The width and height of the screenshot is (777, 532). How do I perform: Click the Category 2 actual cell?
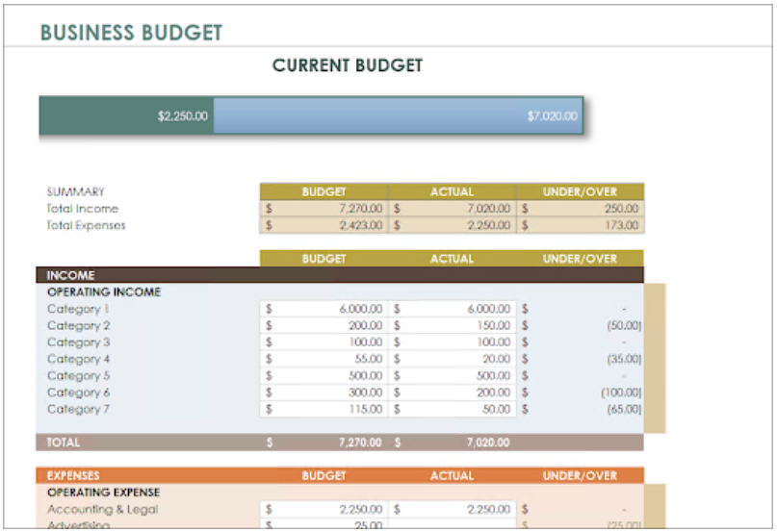tap(452, 326)
